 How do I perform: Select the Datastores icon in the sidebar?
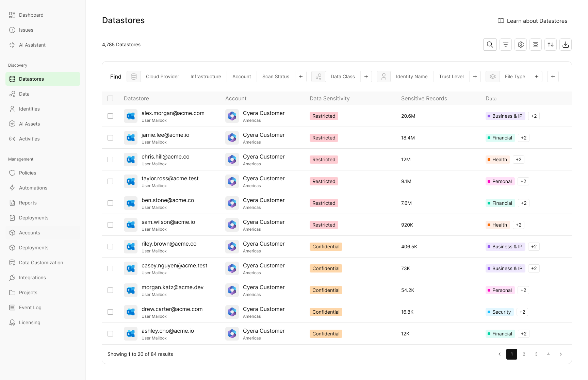(x=12, y=79)
